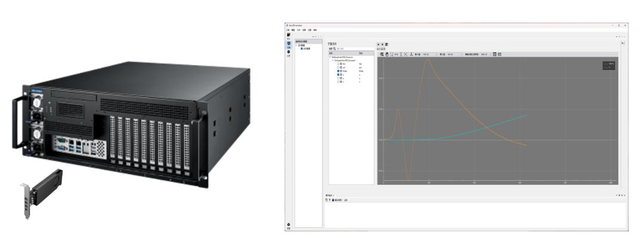This screenshot has height=238, width=644.
Task: Click the theta entry in the plot legend
Action: coord(609,64)
